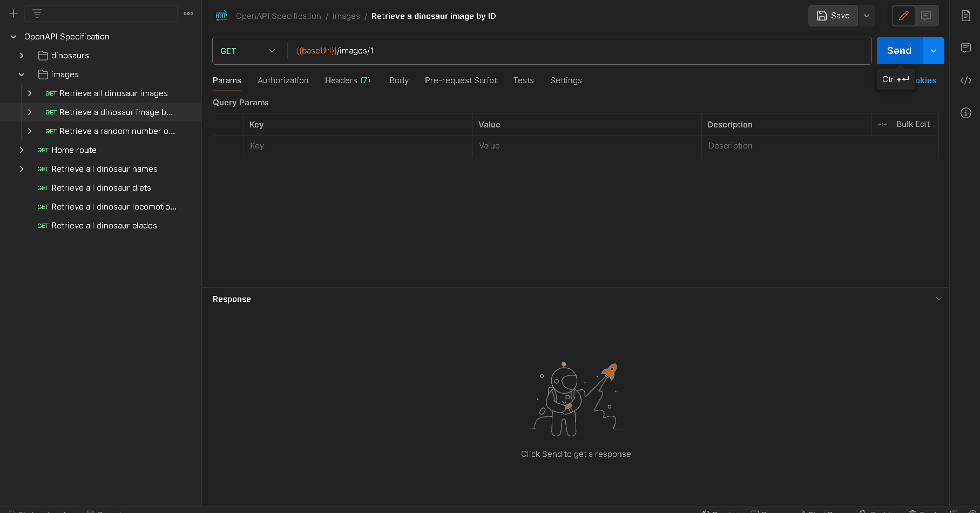Open the documentation icon in right sidebar
Image resolution: width=980 pixels, height=513 pixels.
point(966,16)
